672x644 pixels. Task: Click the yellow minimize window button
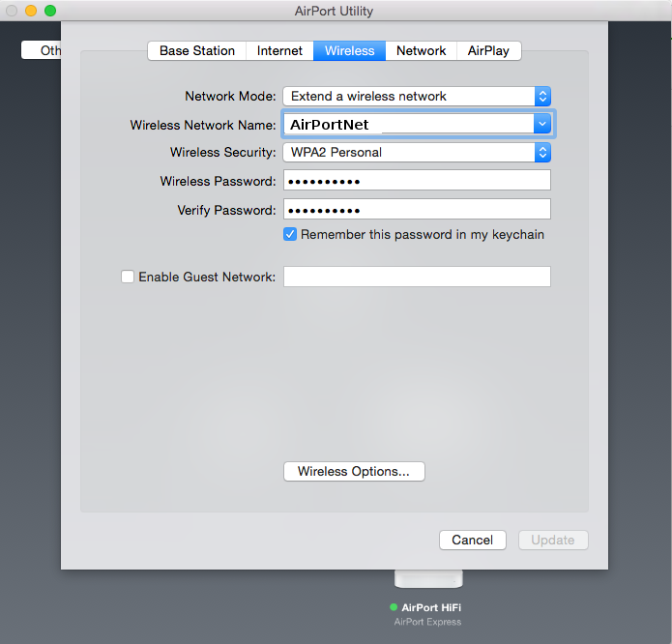point(31,11)
